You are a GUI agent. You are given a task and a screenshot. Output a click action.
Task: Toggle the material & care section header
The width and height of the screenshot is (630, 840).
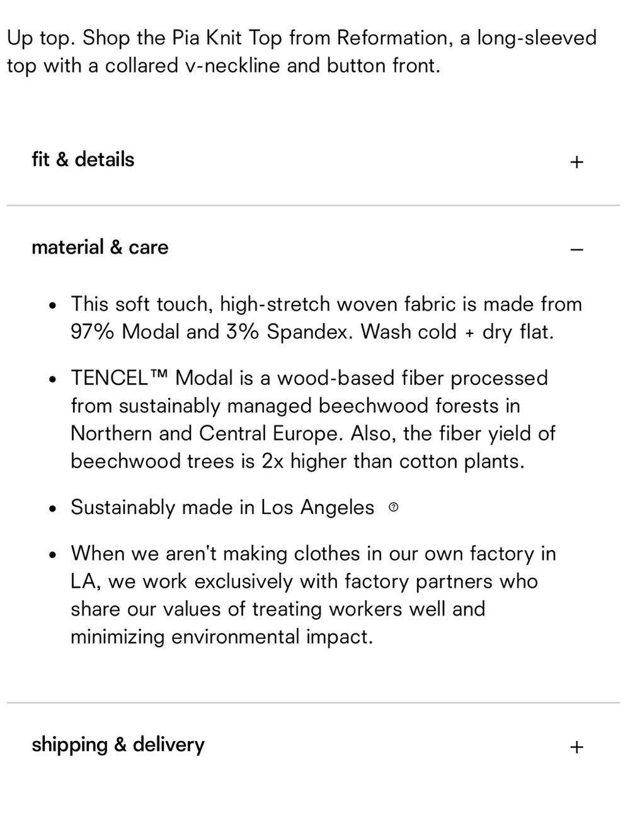click(x=313, y=248)
